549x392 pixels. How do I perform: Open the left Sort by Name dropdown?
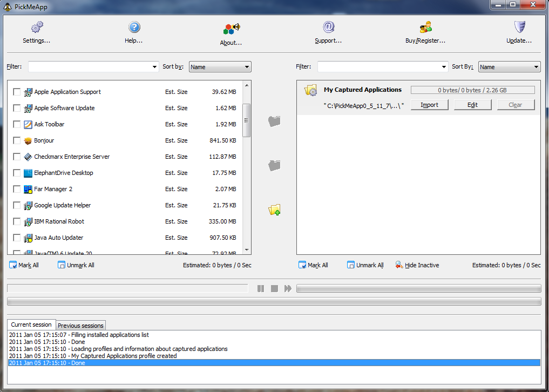pos(220,67)
